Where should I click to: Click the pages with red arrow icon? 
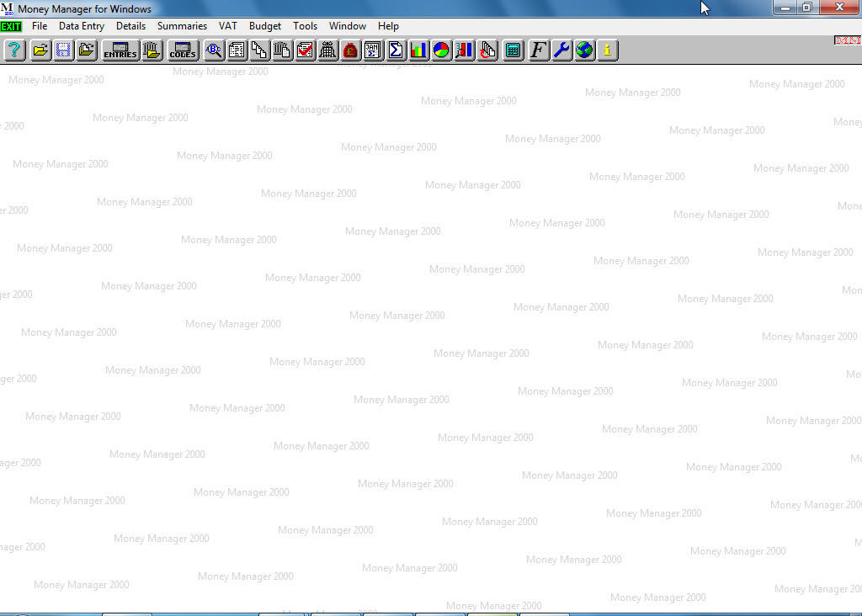click(x=487, y=50)
